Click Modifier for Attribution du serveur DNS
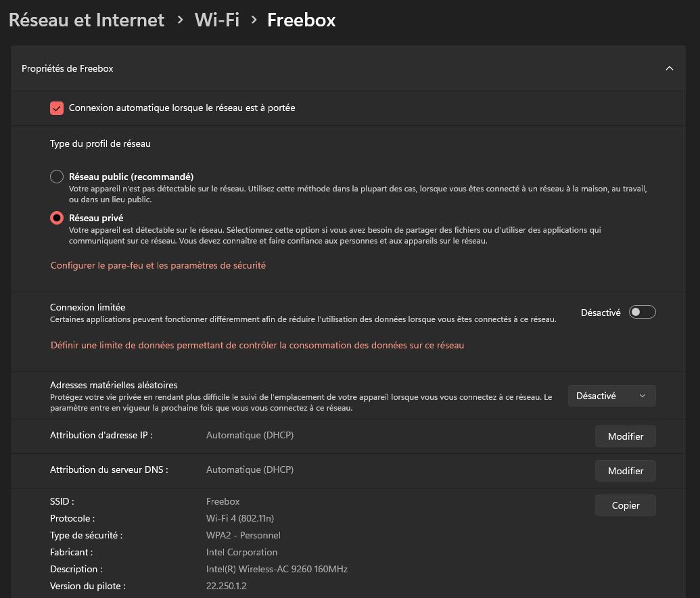Screen dimensions: 700x598 point(625,471)
